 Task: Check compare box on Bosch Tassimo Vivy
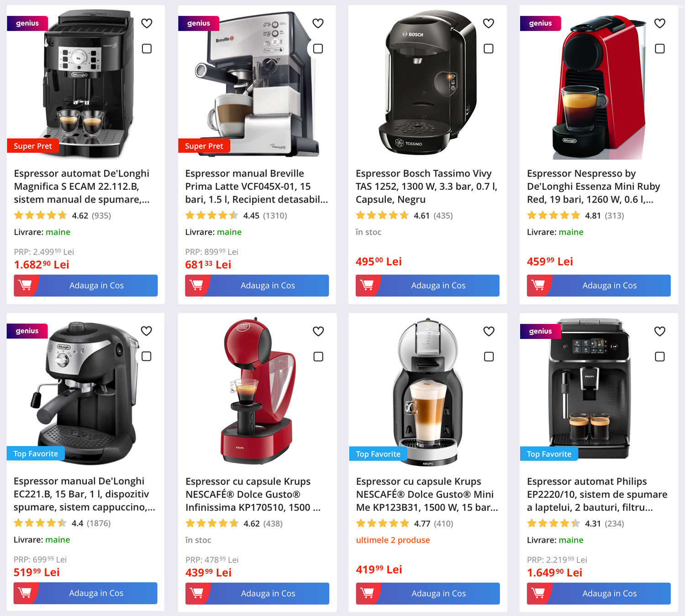(489, 48)
